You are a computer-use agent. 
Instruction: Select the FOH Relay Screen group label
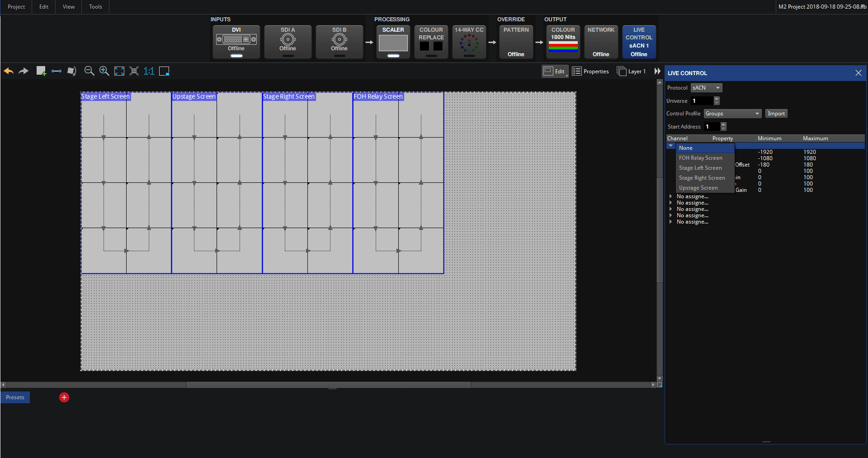tap(378, 96)
